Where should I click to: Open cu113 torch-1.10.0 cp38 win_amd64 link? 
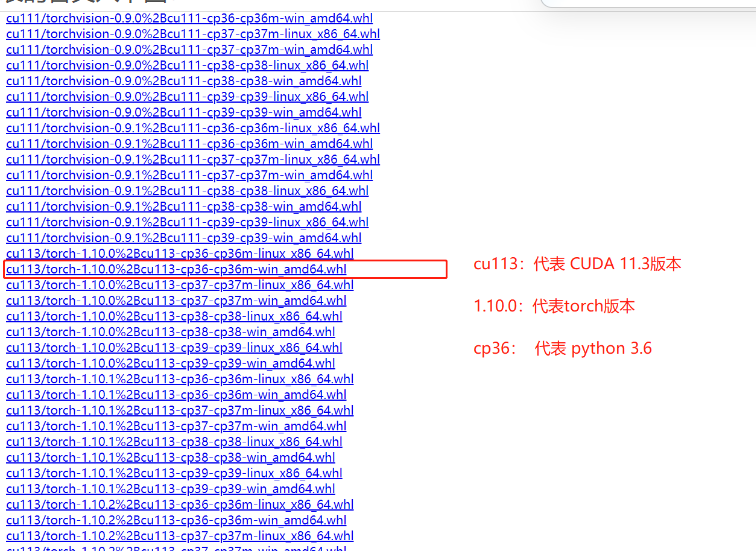tap(171, 332)
